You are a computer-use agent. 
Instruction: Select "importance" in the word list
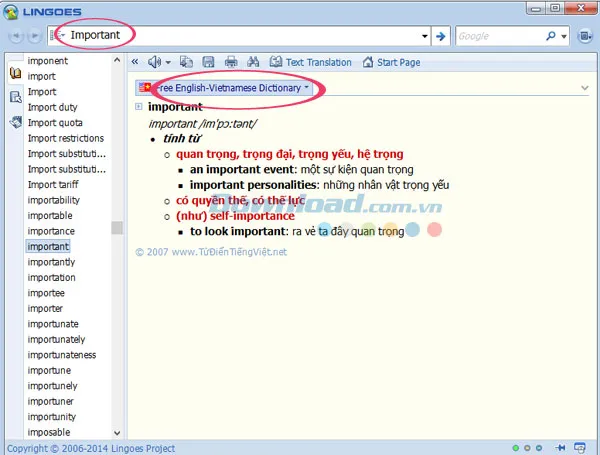pyautogui.click(x=51, y=231)
